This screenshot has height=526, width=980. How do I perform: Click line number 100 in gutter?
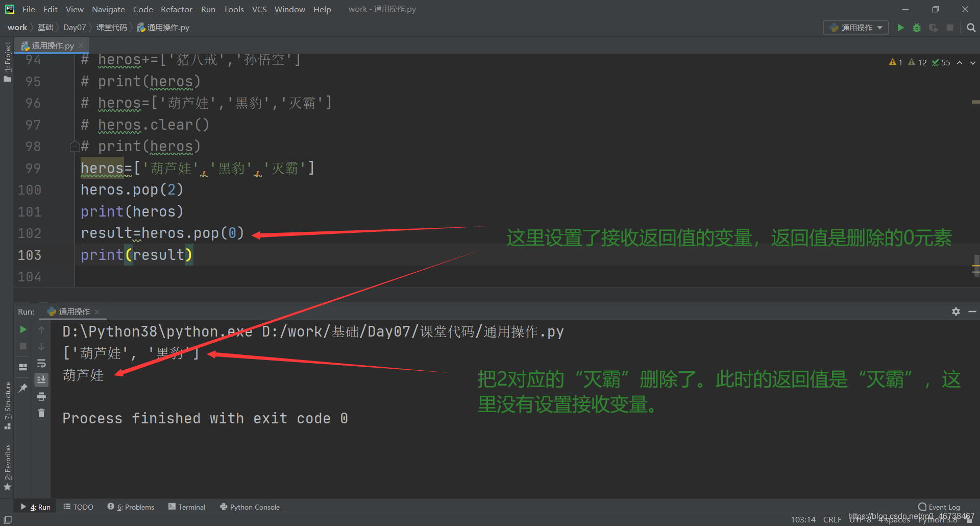point(30,190)
